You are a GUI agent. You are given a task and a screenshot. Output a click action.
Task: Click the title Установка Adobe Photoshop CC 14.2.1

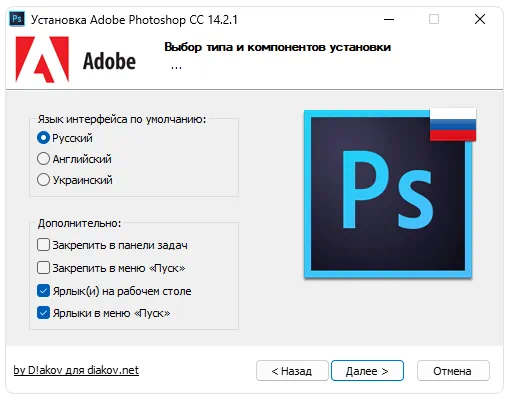(x=134, y=20)
